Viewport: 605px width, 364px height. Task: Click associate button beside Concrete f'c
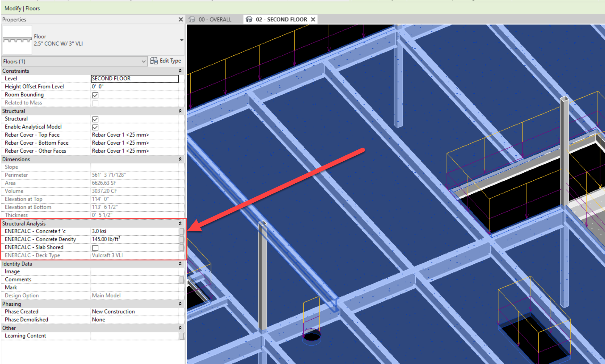182,231
